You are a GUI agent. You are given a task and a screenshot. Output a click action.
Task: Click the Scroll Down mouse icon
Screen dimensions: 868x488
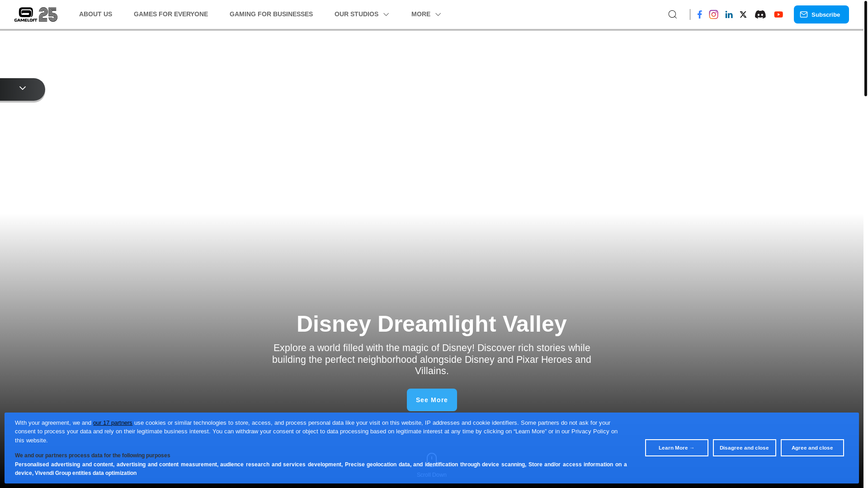click(432, 460)
